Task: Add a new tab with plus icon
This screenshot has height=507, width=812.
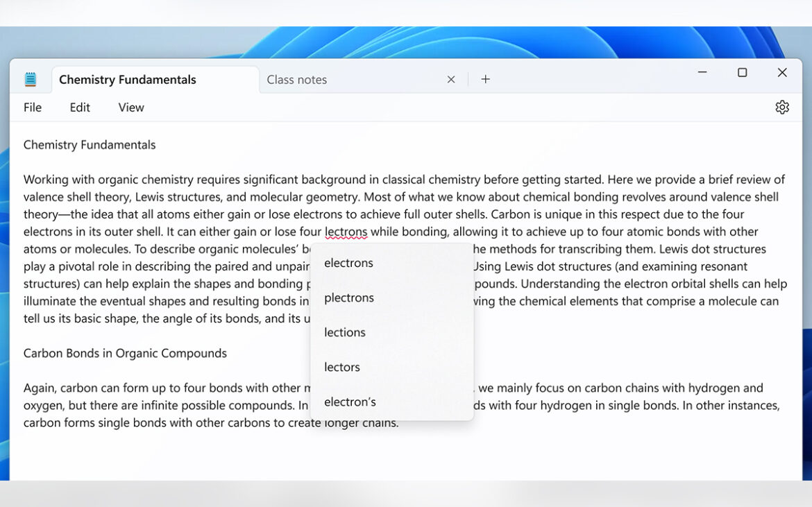Action: (x=486, y=80)
